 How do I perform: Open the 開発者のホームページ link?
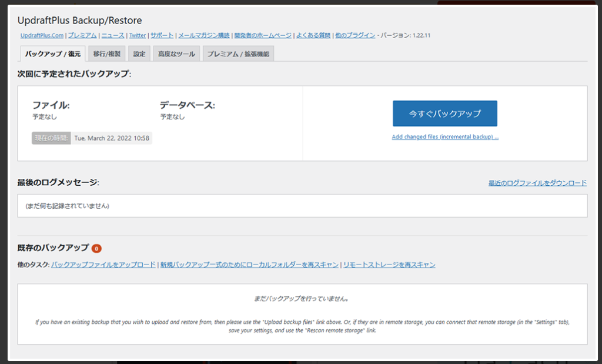[263, 35]
